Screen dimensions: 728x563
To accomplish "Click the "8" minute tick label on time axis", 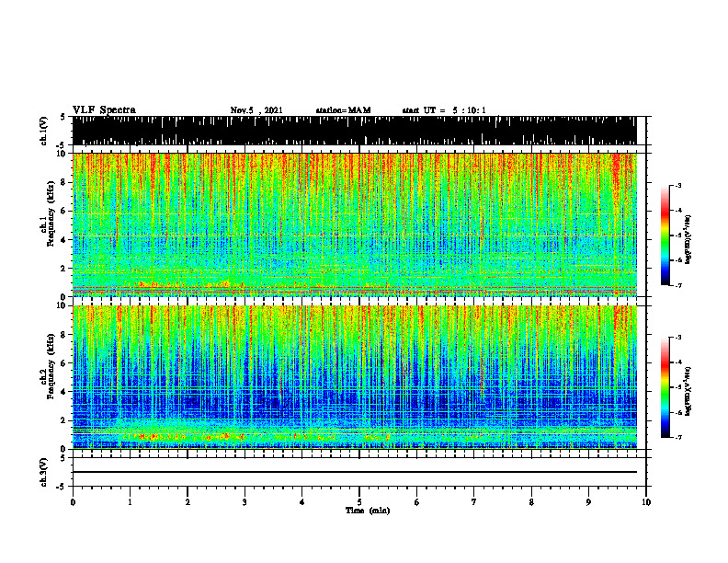I will (531, 502).
